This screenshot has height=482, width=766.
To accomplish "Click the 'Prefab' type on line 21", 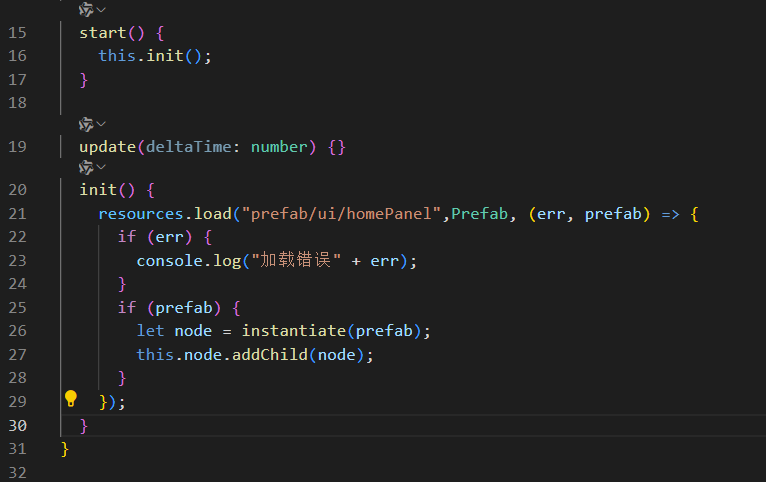I will click(x=480, y=213).
